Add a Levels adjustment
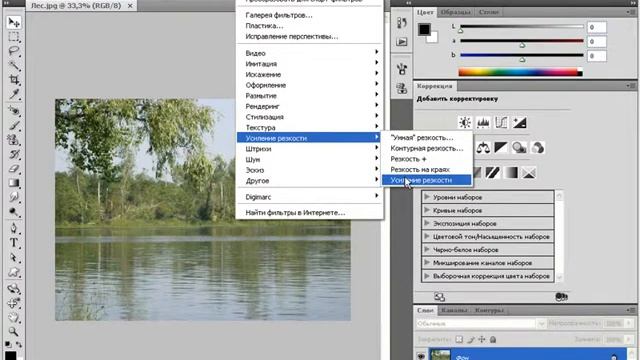Screen dimensions: 640x360 pos(483,122)
